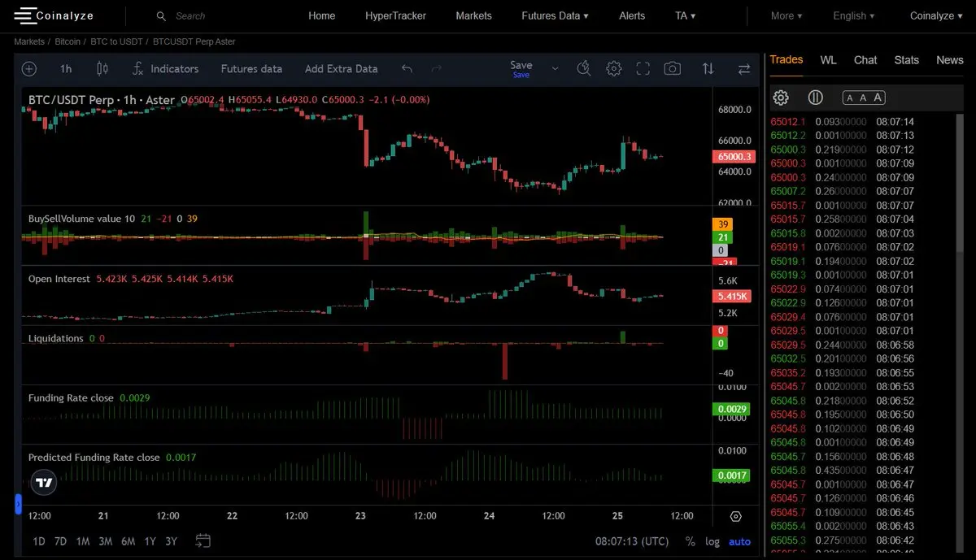This screenshot has height=560, width=976.
Task: Open the candlestick chart style selector
Action: coord(102,69)
